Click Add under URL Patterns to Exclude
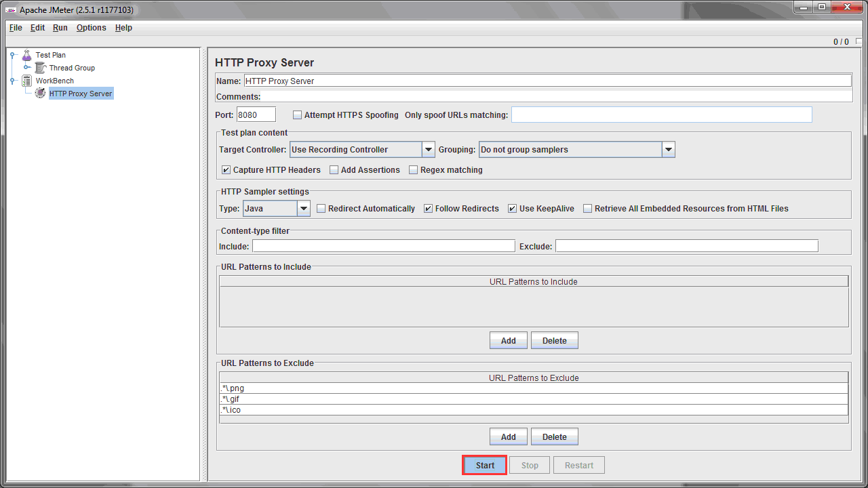The width and height of the screenshot is (868, 488). [509, 437]
